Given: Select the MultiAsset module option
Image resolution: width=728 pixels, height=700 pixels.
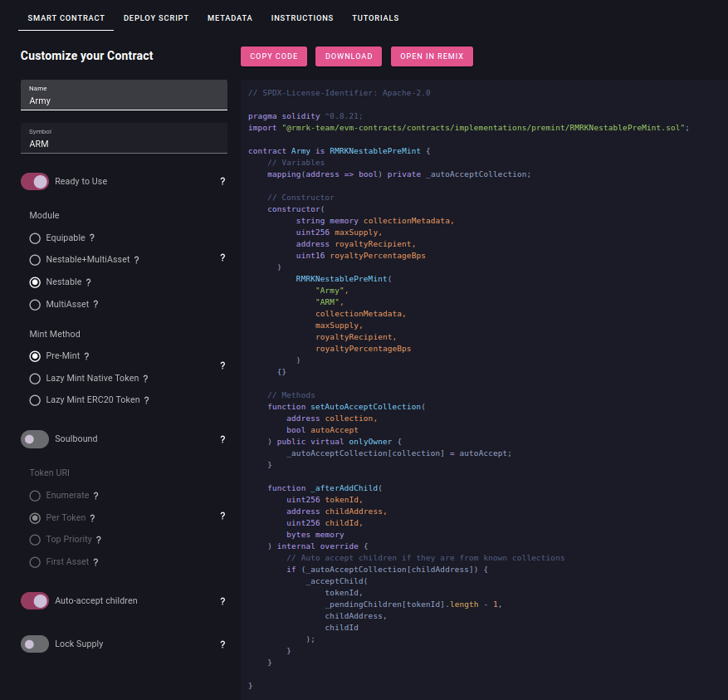Looking at the screenshot, I should point(35,305).
